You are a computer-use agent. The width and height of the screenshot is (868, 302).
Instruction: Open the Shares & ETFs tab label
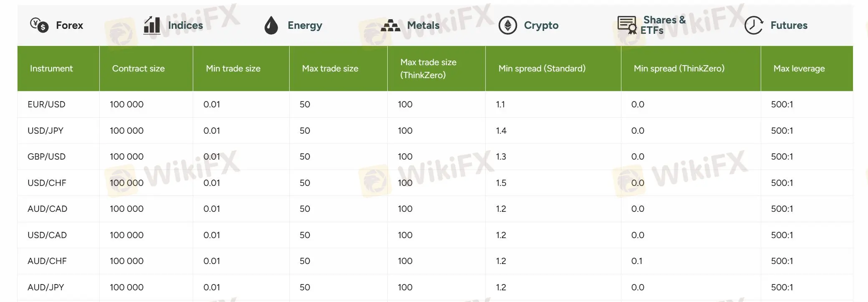[663, 25]
